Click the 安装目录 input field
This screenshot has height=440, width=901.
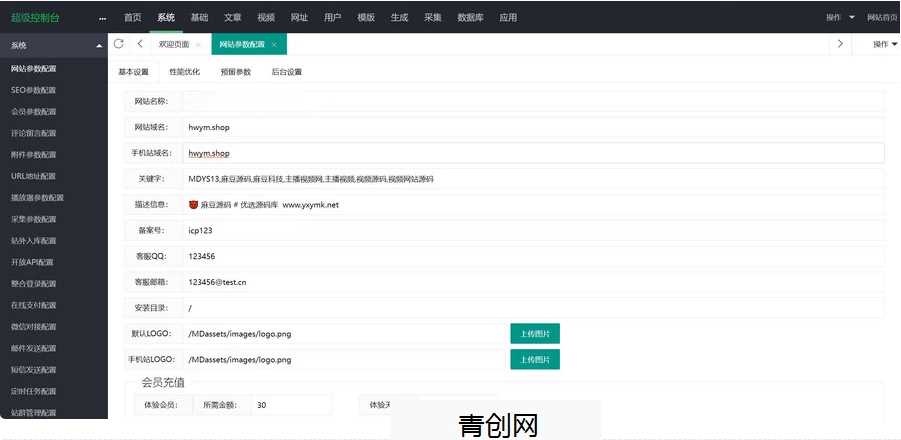[x=533, y=308]
